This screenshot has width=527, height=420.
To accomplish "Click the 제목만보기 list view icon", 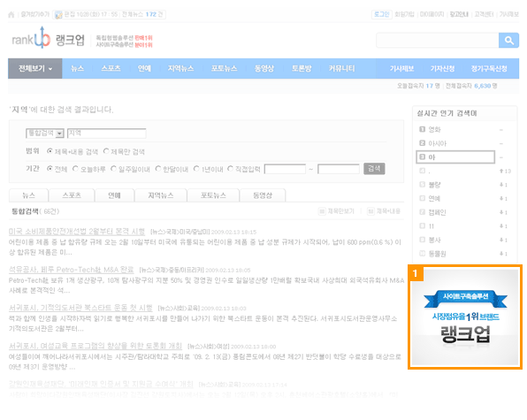I will click(x=322, y=211).
